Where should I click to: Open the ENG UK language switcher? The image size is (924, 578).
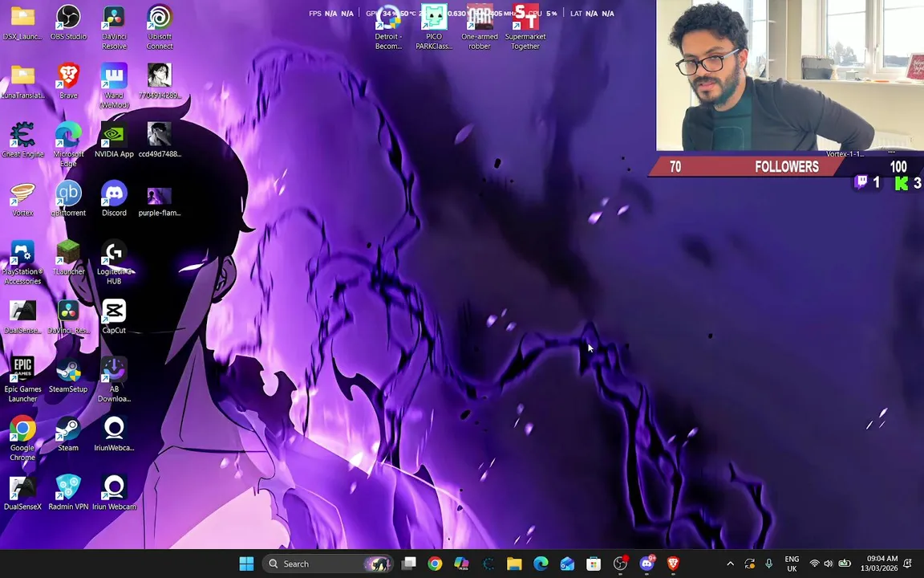(792, 564)
